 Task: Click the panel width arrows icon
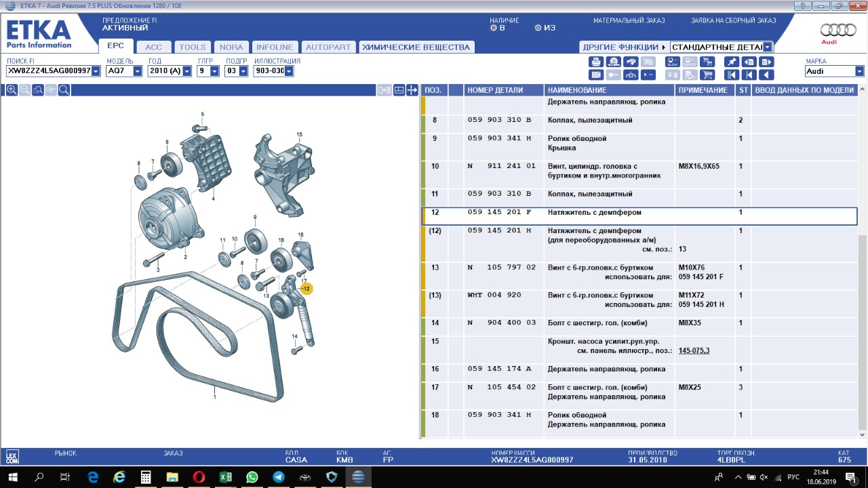tap(412, 89)
